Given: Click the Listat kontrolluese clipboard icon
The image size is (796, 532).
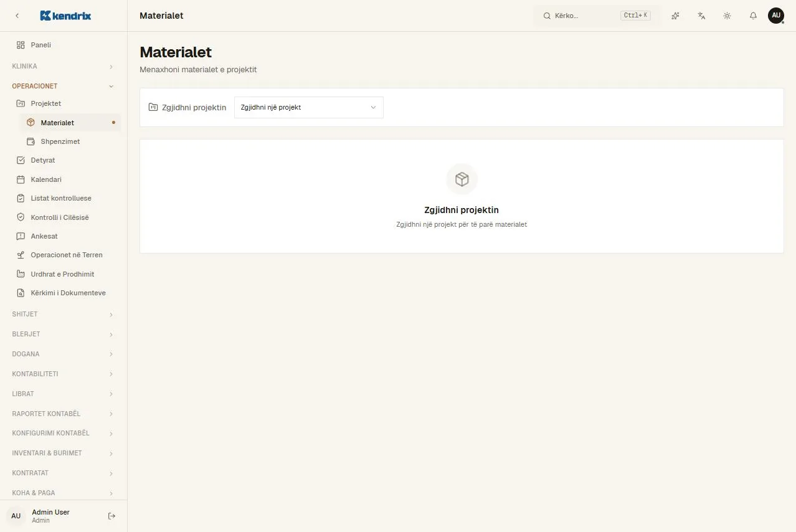Looking at the screenshot, I should (x=21, y=198).
